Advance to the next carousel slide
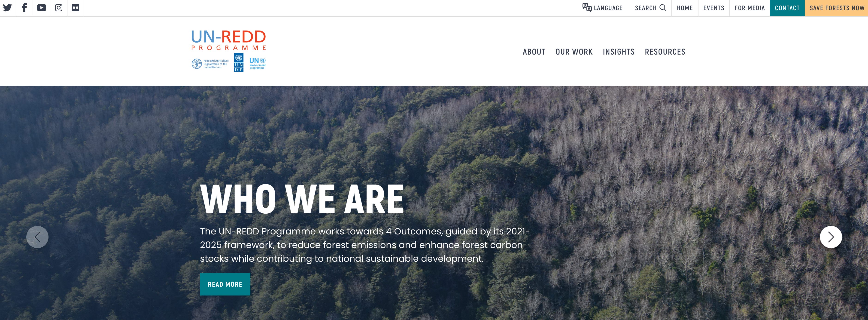The height and width of the screenshot is (320, 868). point(831,237)
